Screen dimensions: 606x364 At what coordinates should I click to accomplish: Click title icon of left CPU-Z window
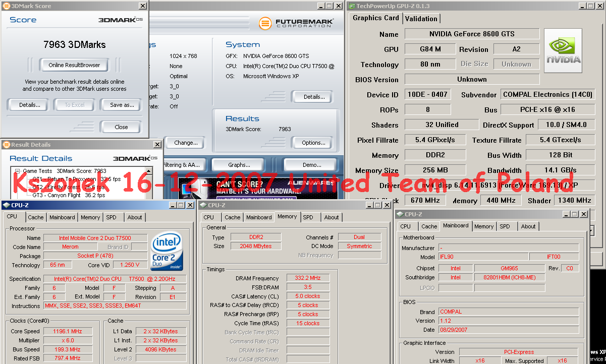pos(6,205)
